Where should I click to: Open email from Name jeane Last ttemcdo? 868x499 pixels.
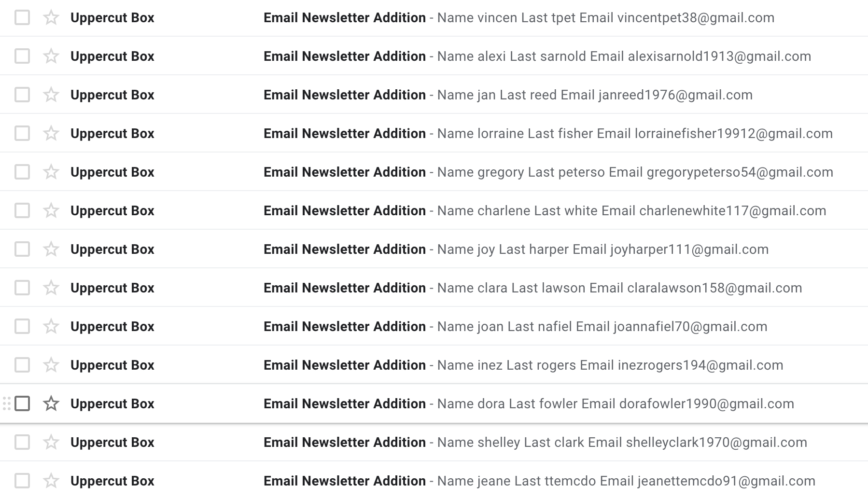434,481
